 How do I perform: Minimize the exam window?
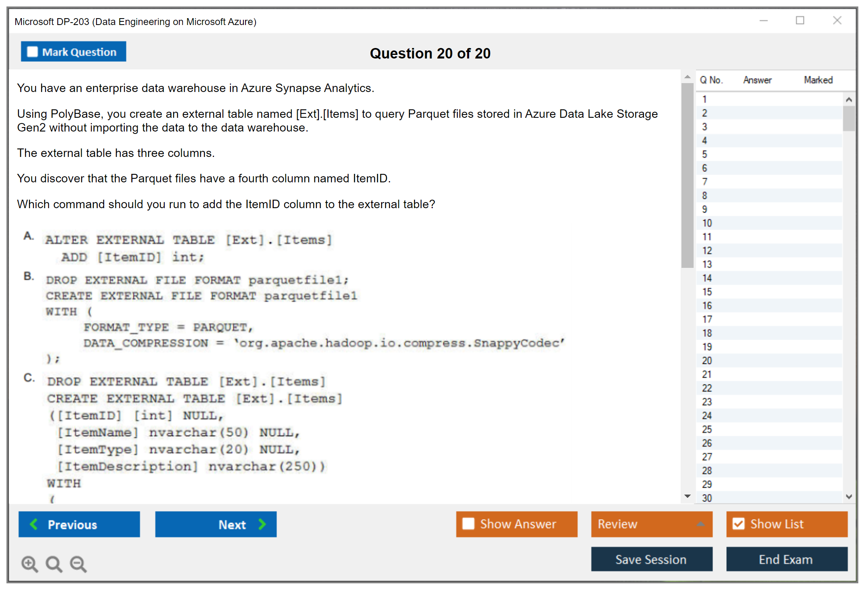(763, 21)
